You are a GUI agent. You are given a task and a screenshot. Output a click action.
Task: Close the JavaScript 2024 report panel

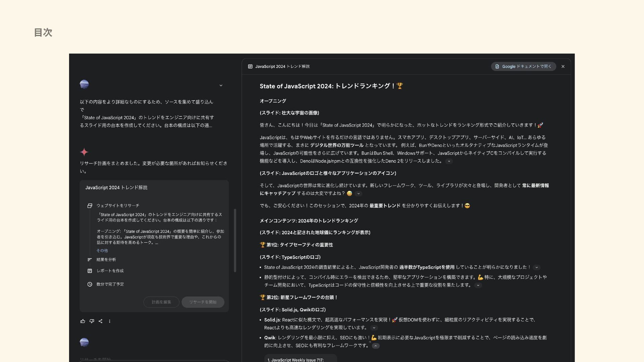[563, 66]
